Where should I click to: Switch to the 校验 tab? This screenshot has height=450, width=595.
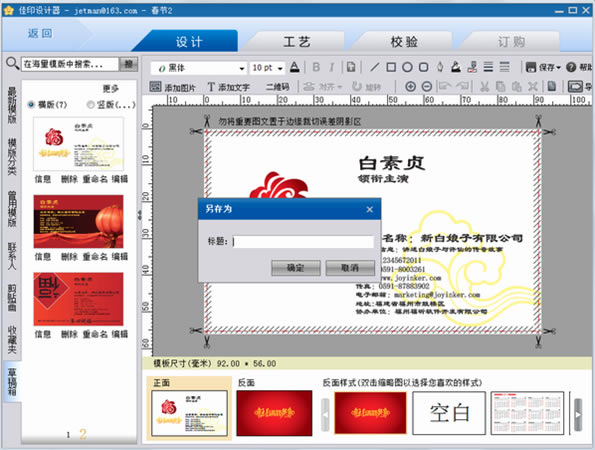(x=404, y=41)
